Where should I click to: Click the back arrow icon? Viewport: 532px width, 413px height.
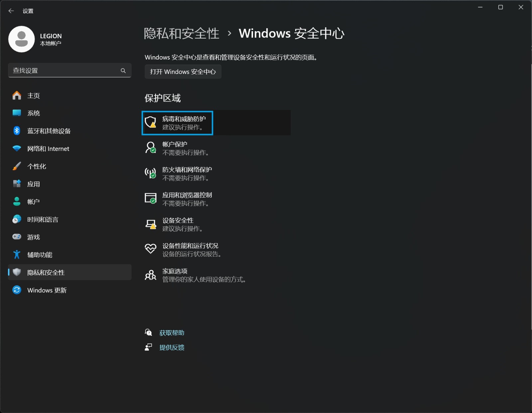pos(11,11)
